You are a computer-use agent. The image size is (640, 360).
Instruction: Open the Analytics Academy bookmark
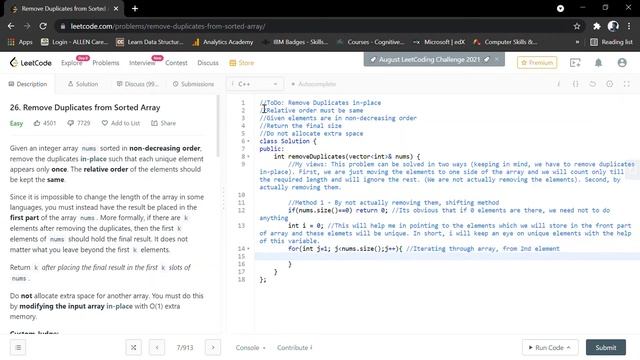(223, 42)
